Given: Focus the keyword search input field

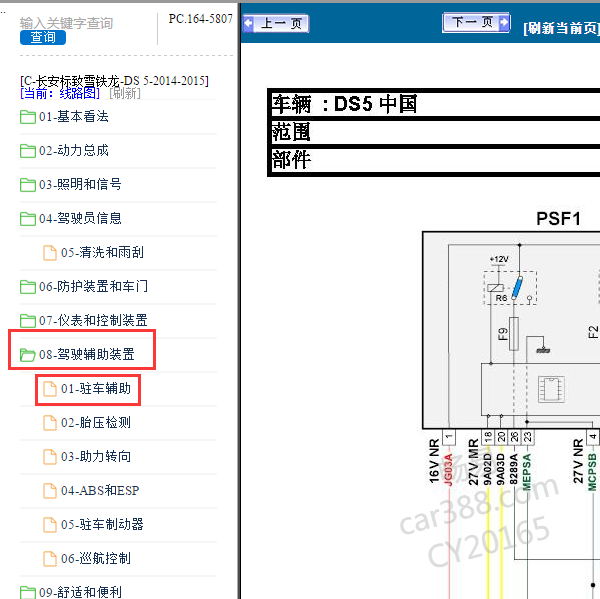Looking at the screenshot, I should click(66, 23).
